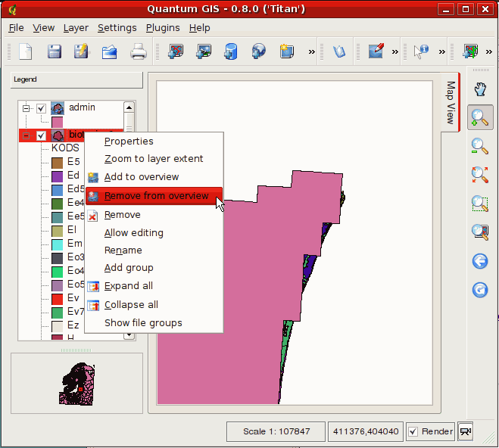Viewport: 499px width, 448px height.
Task: Switch to the Map View tab
Action: 451,102
